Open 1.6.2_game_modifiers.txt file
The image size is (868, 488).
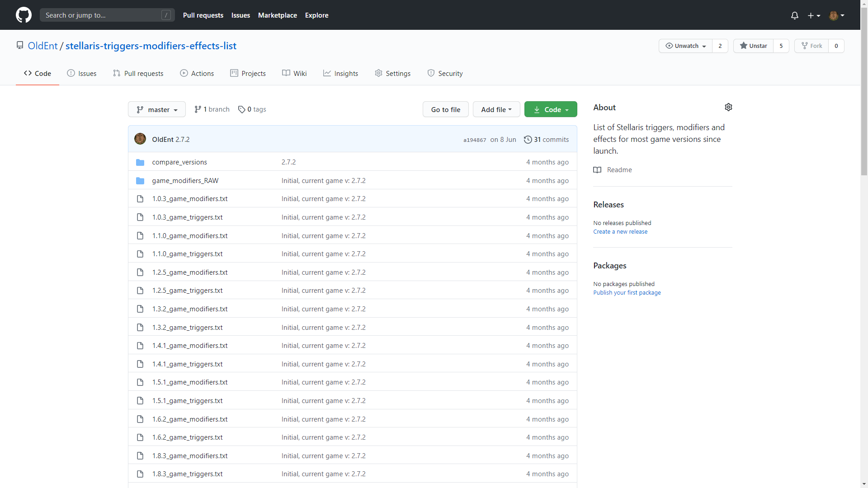(x=190, y=419)
